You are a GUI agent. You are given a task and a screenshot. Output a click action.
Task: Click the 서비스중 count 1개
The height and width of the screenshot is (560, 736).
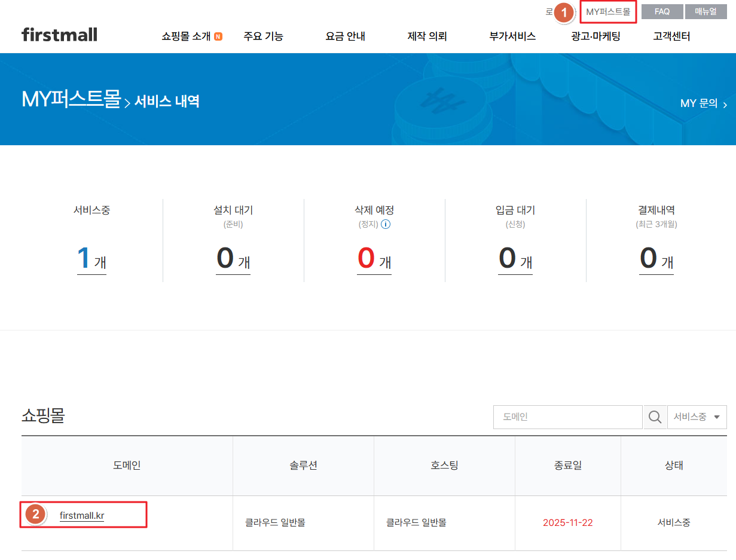(x=91, y=259)
